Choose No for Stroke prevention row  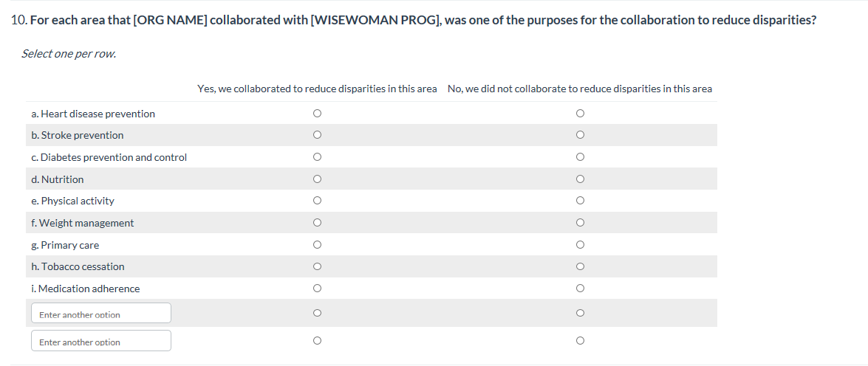pyautogui.click(x=580, y=135)
